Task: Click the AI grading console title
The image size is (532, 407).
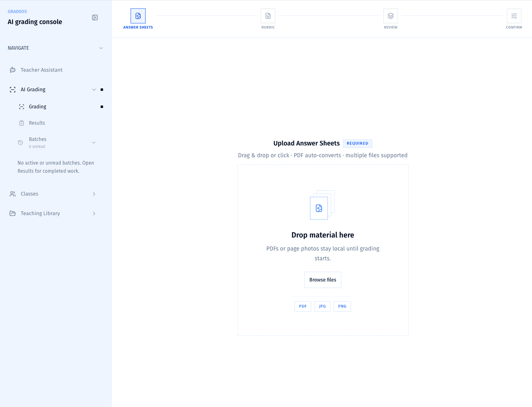Action: click(x=35, y=22)
